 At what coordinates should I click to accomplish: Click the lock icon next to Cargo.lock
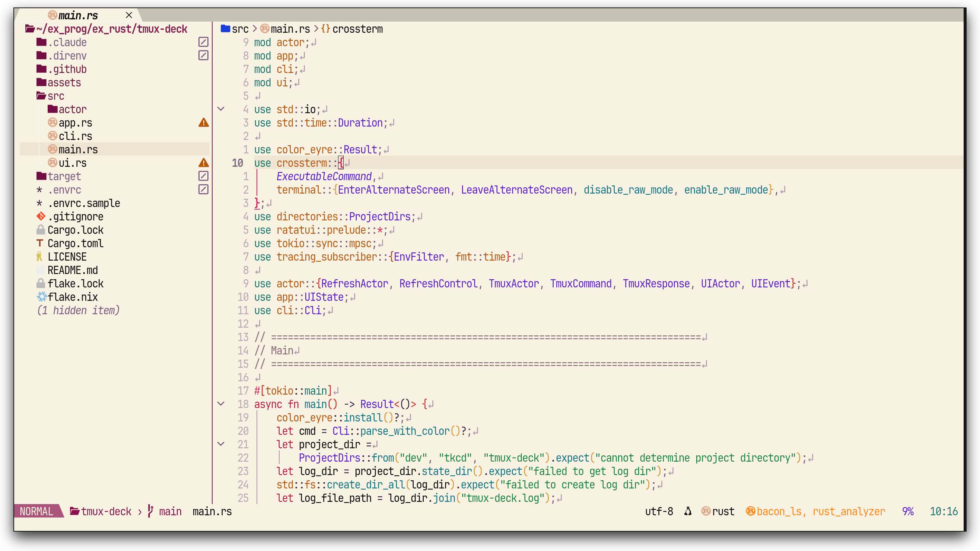[x=41, y=230]
